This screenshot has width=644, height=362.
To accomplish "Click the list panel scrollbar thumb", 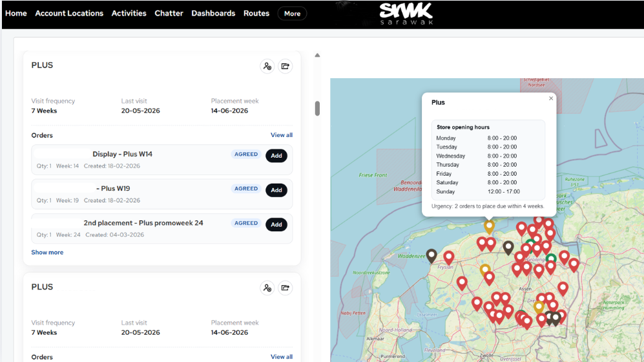I will pos(317,109).
